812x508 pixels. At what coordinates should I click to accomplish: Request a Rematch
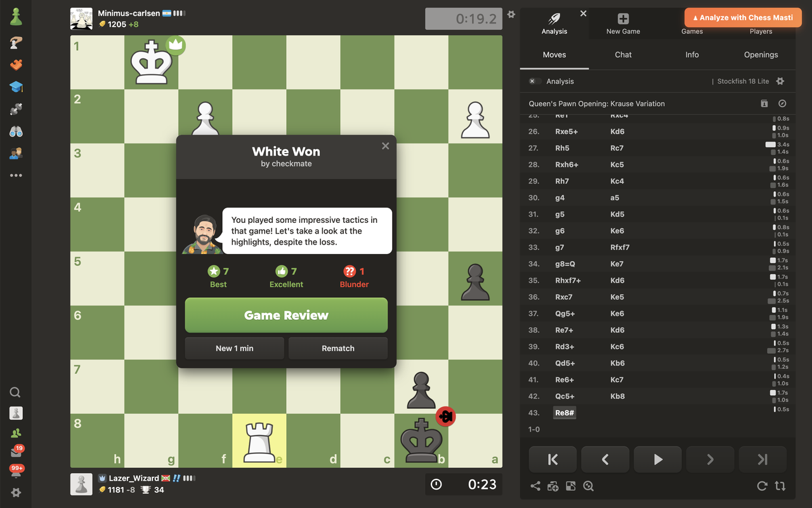pyautogui.click(x=338, y=348)
